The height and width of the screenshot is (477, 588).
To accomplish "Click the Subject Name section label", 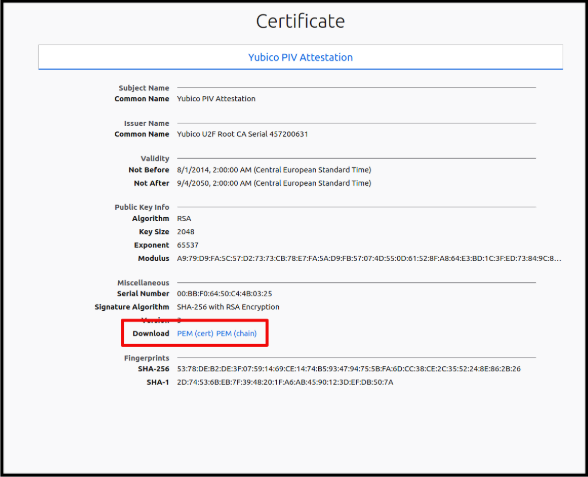I will pyautogui.click(x=144, y=88).
